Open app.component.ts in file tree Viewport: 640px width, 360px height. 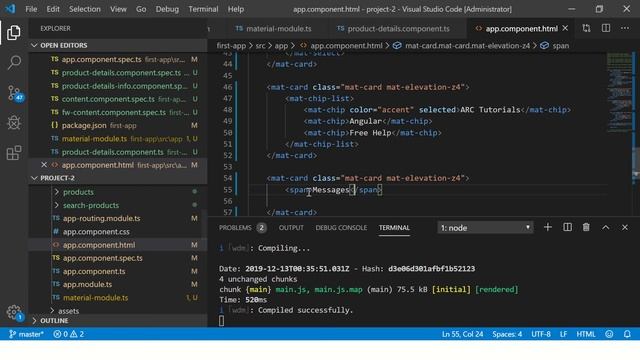tap(118, 271)
